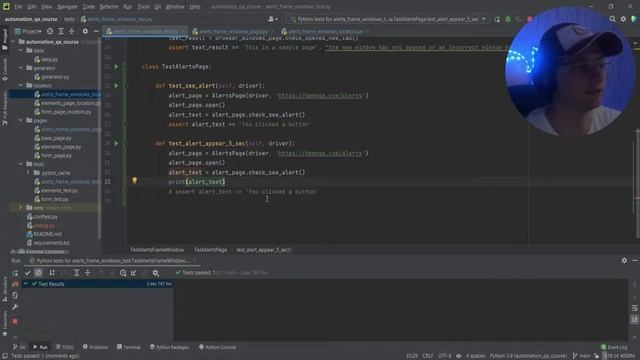Screen dimensions: 640x360
Task: Hide the Project tool window
Action: tap(96, 31)
